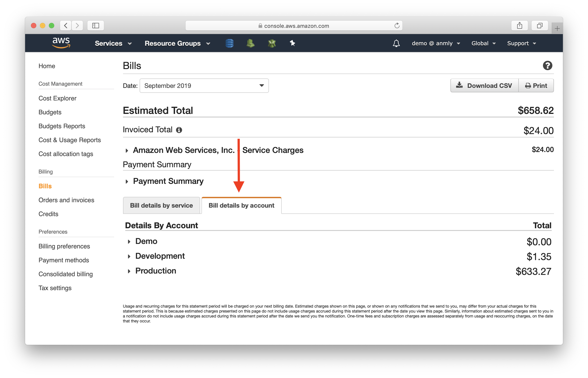Click the help question mark icon

tap(548, 66)
